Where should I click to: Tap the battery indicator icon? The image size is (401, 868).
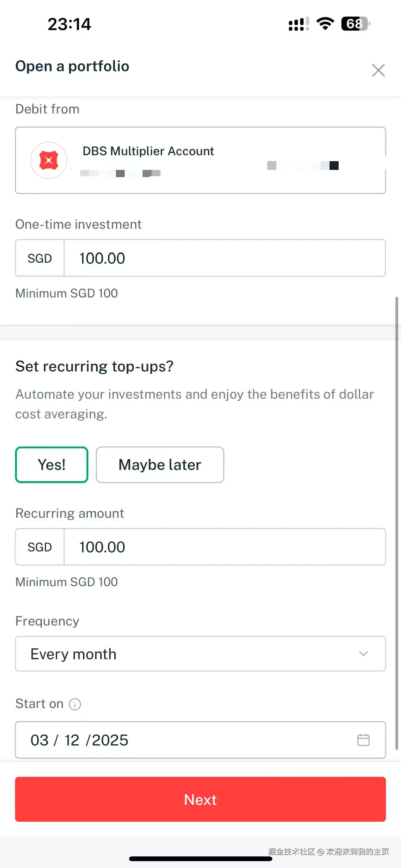pos(355,24)
